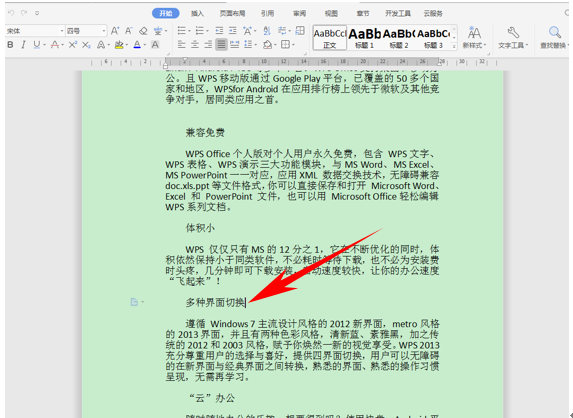The height and width of the screenshot is (418, 573).
Task: Apply the 正文 style
Action: click(330, 38)
